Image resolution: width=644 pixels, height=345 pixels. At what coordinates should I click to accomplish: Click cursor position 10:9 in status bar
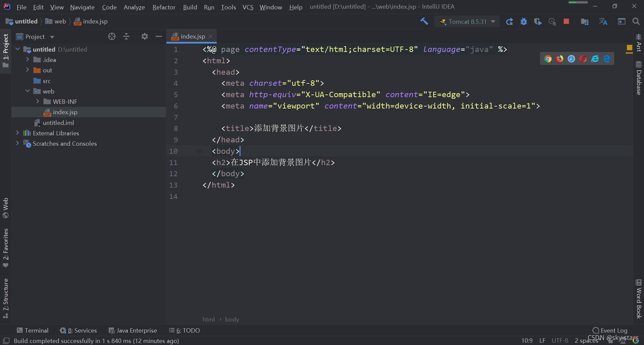(x=527, y=340)
